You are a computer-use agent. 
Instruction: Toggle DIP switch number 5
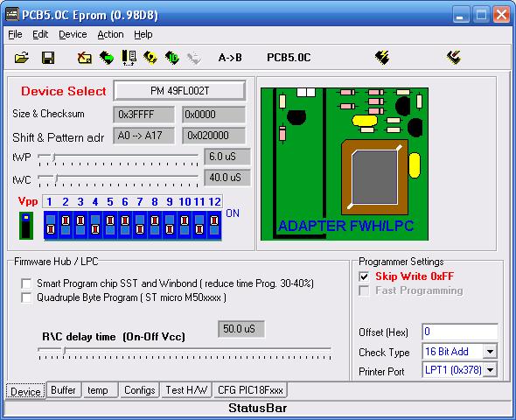point(110,225)
